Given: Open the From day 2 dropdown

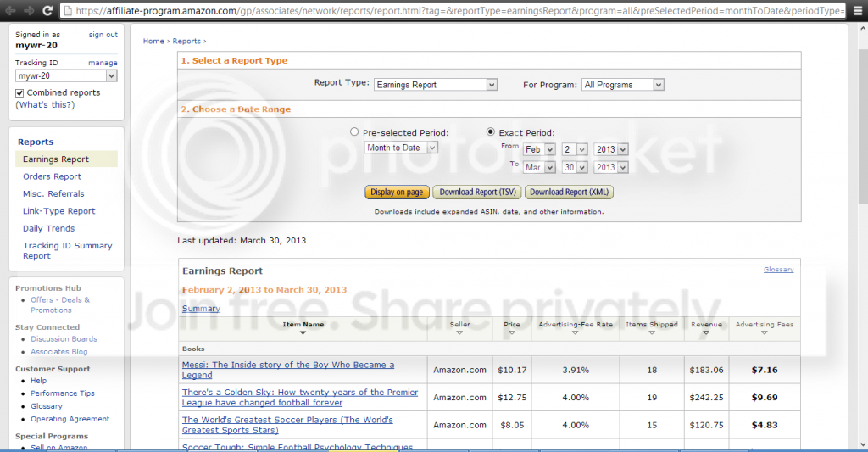Looking at the screenshot, I should (575, 149).
